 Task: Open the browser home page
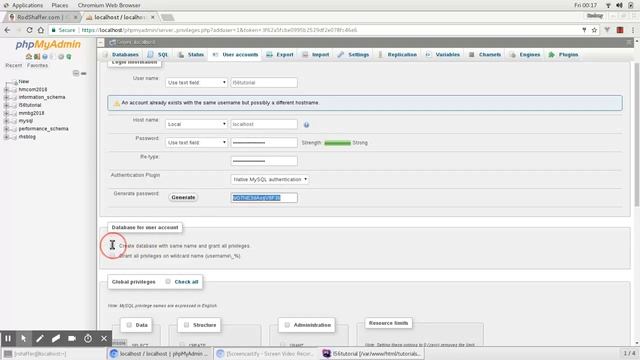[41, 30]
